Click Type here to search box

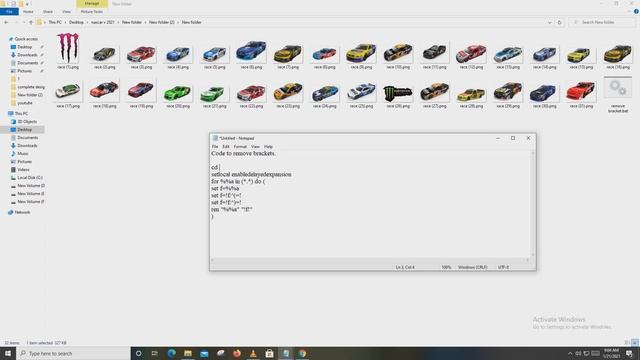73,353
